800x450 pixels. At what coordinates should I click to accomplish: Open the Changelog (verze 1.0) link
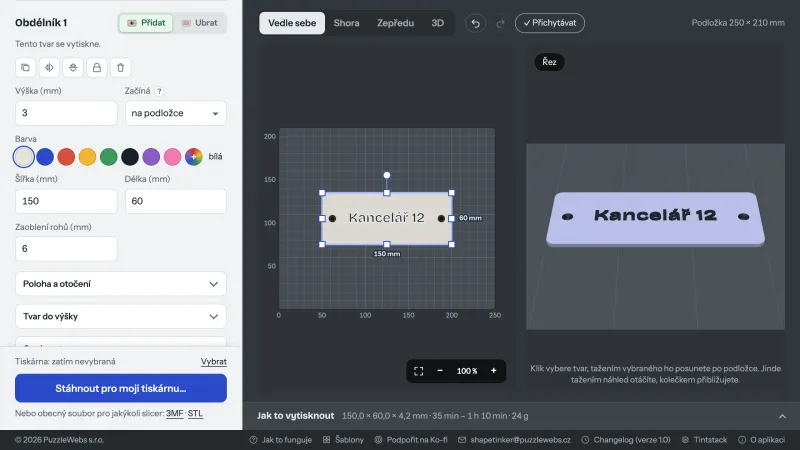[x=626, y=440]
